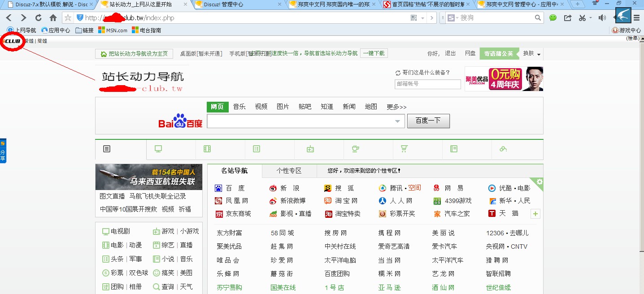Screen dimensions: 644x294
Task: Click the iCLUB site logo
Action: tap(13, 41)
